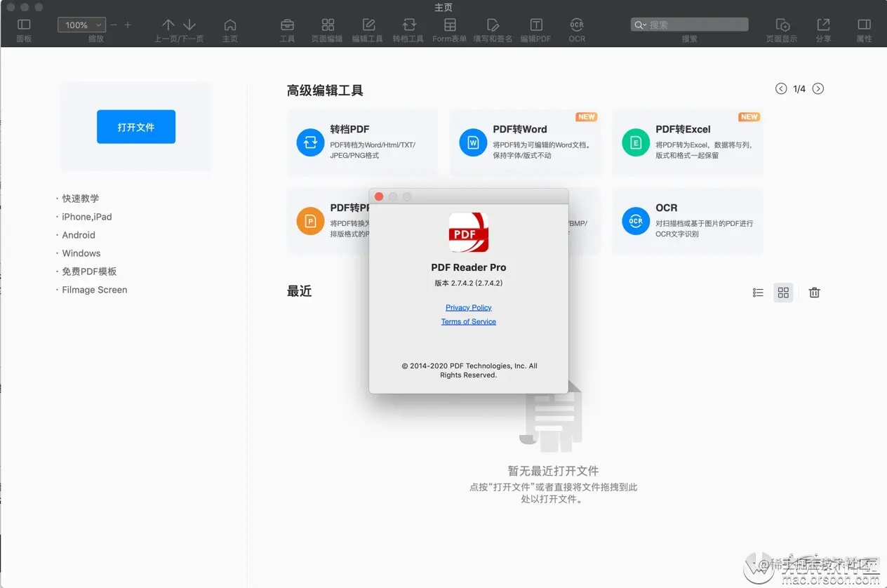This screenshot has height=588, width=887.
Task: Click the 版本 2.7.4.2 version text
Action: click(469, 283)
